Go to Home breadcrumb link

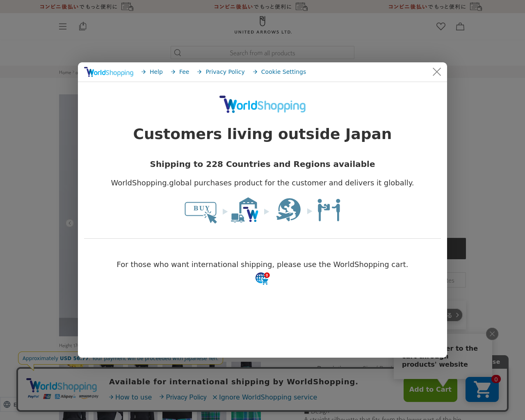[x=65, y=73]
